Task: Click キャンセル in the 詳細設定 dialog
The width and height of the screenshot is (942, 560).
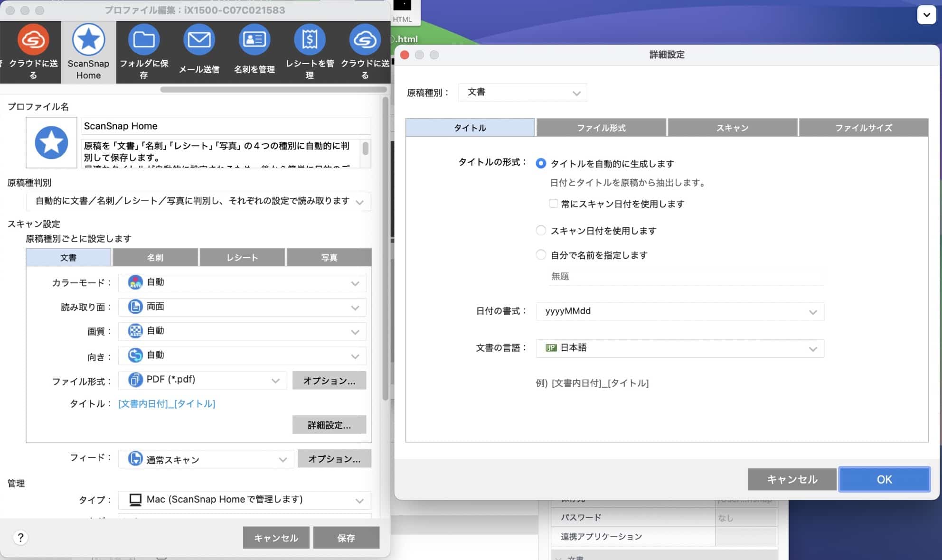Action: pos(792,479)
